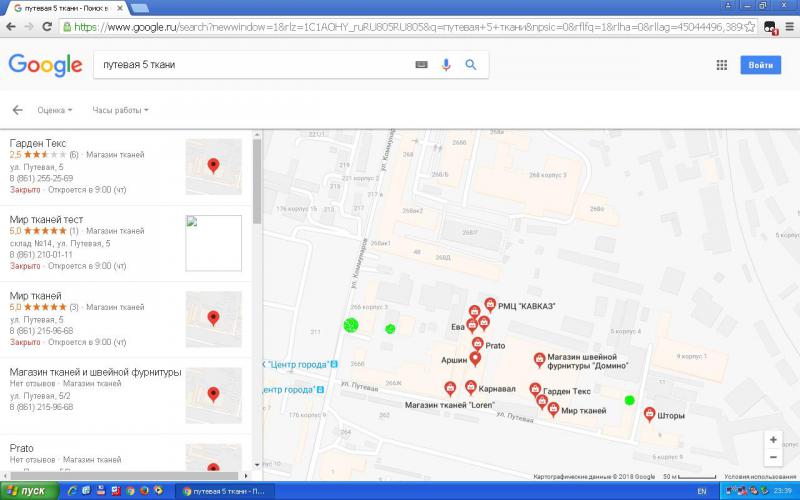The image size is (800, 500).
Task: Open the on-screen keyboard input tool
Action: coord(421,65)
